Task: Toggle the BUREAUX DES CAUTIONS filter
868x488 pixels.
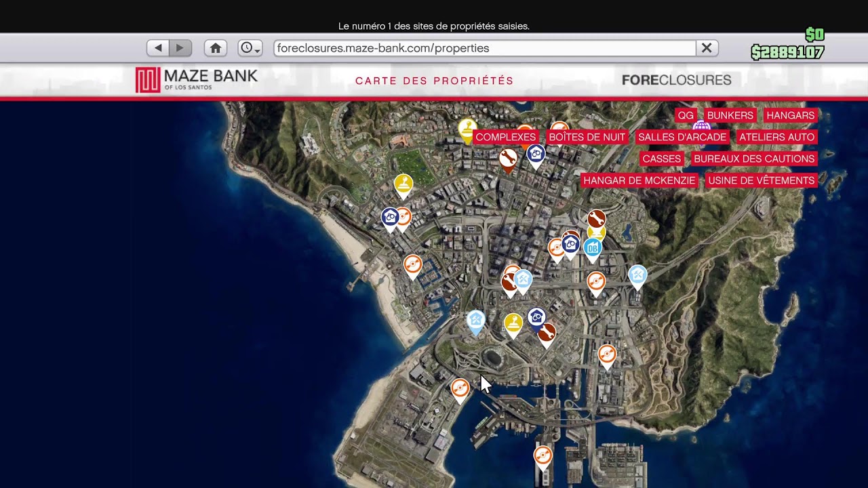Action: [754, 159]
